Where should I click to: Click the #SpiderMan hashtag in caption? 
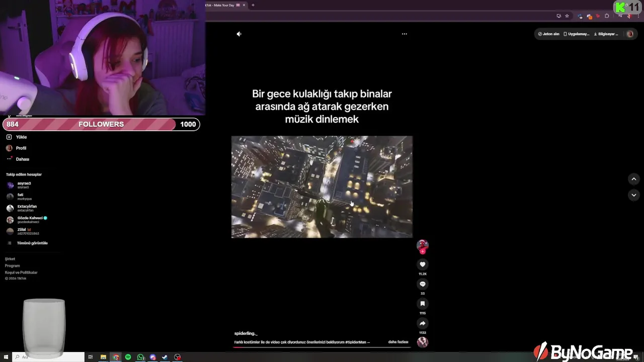pyautogui.click(x=356, y=342)
